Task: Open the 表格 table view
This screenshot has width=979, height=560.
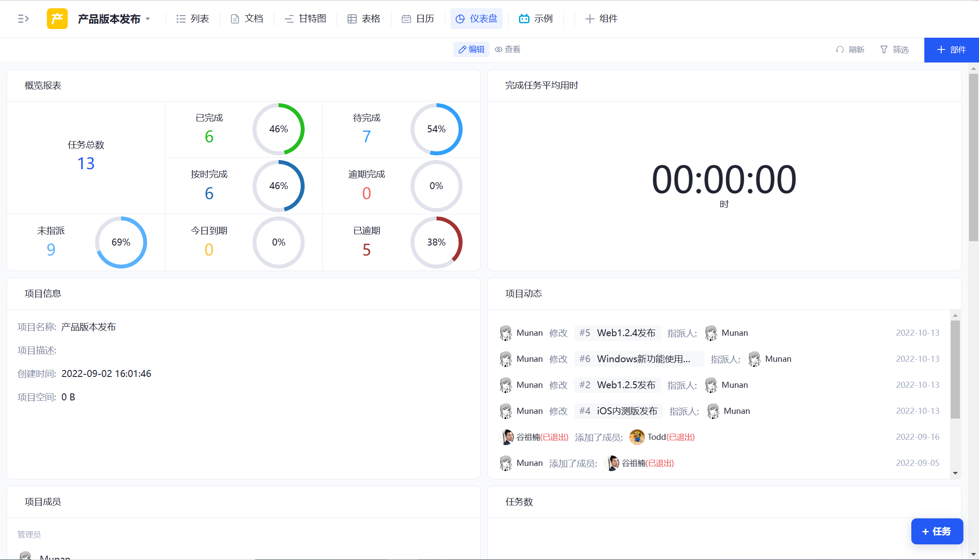Action: click(364, 19)
